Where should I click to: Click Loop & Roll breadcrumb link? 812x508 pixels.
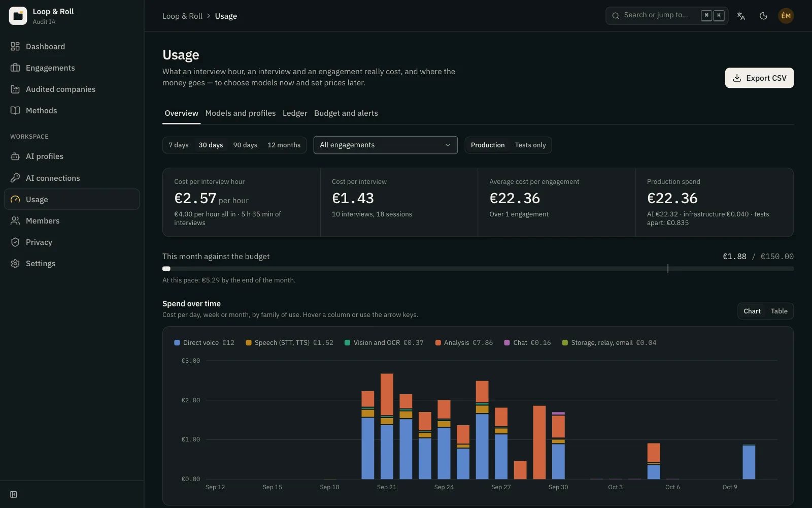[182, 16]
